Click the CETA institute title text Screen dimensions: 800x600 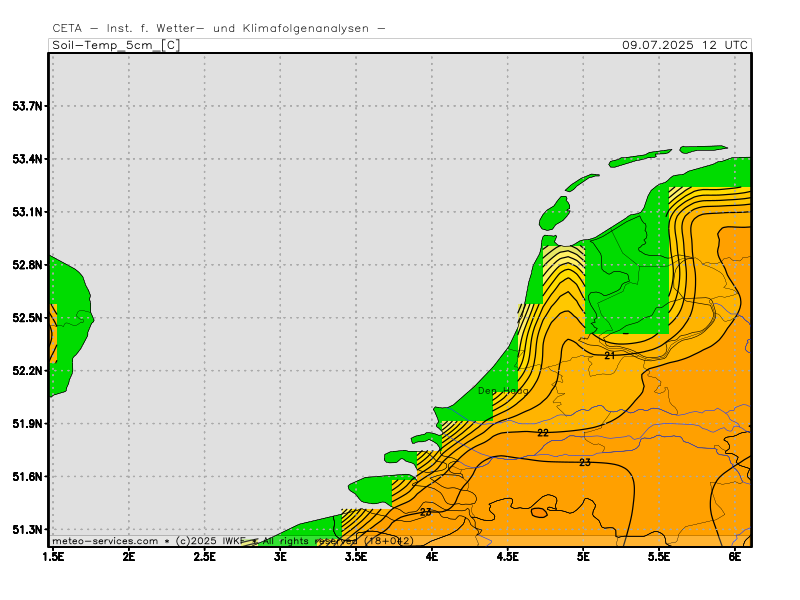point(218,28)
